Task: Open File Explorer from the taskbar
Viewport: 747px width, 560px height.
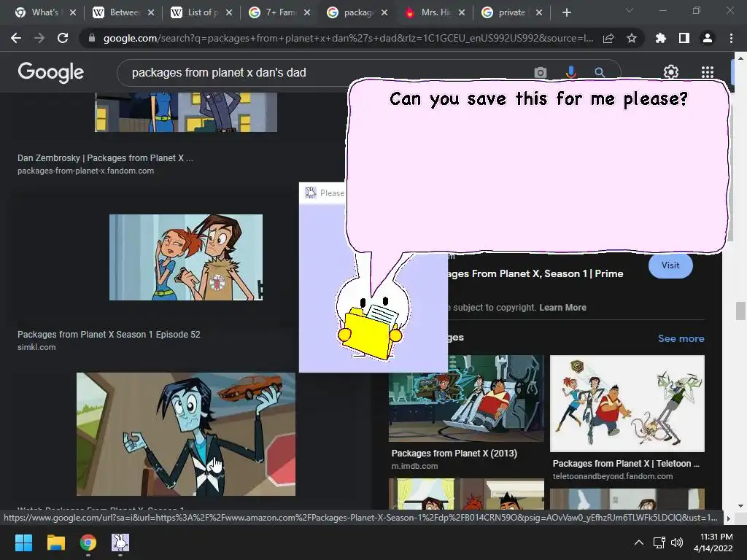Action: point(55,542)
